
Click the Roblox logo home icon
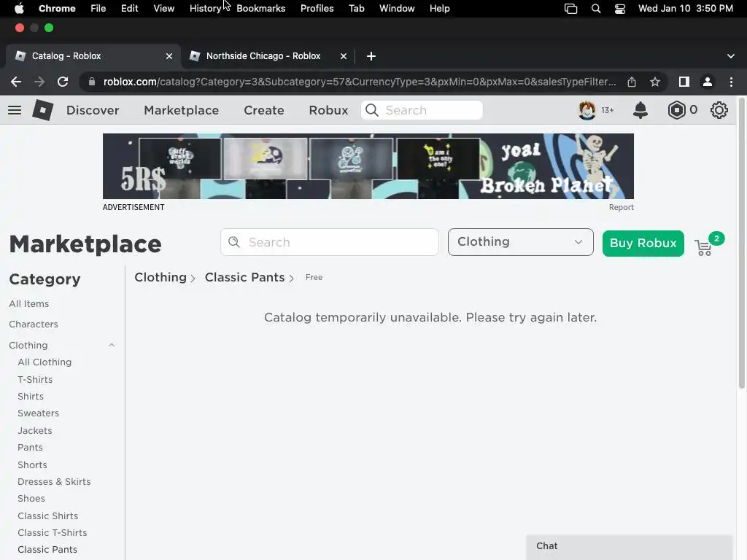[42, 110]
